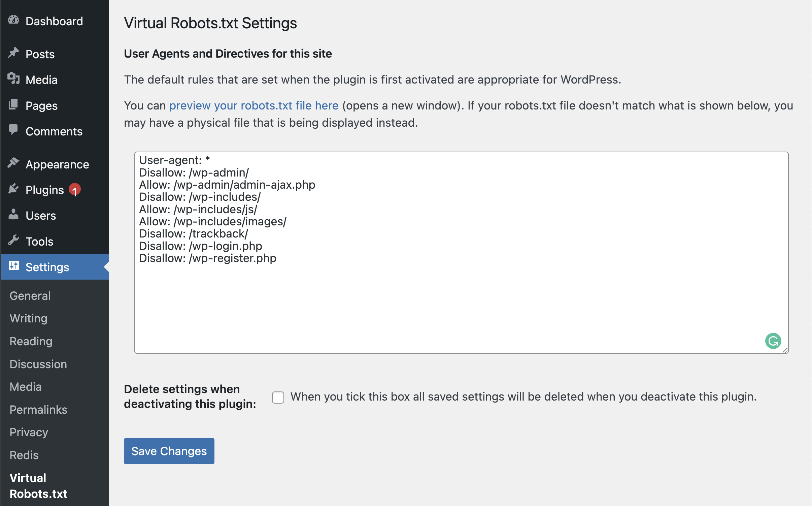
Task: Click 'User Agents and Directives for this site' heading
Action: (x=228, y=54)
